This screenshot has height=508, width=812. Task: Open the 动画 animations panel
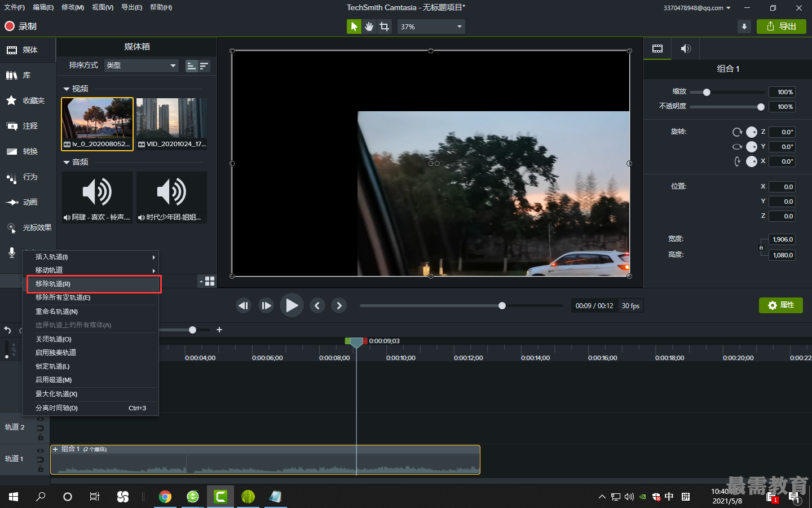tap(28, 202)
